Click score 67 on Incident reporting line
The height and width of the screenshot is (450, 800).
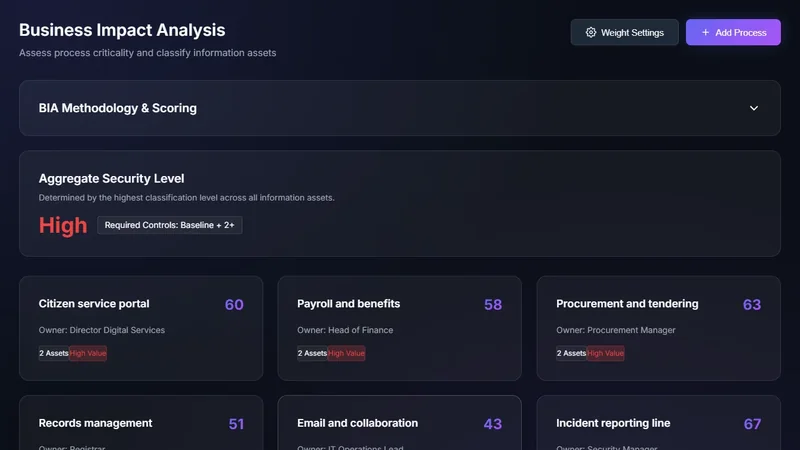point(753,424)
